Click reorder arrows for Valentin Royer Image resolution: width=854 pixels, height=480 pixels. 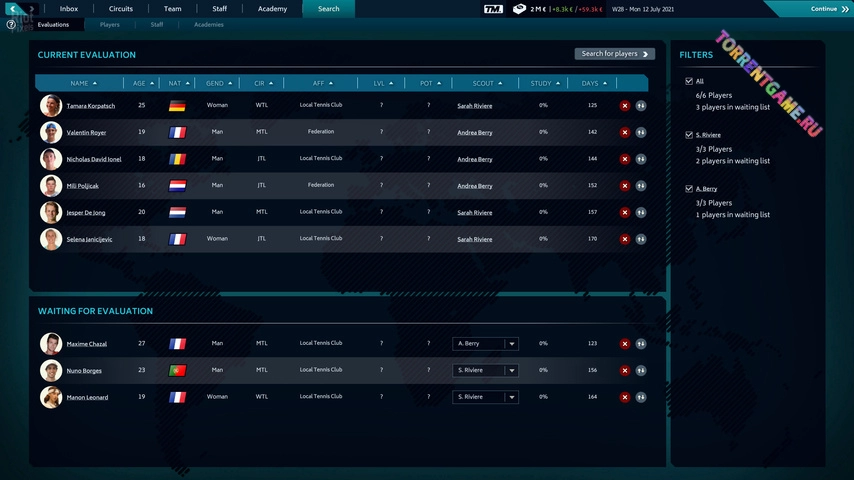coord(640,132)
